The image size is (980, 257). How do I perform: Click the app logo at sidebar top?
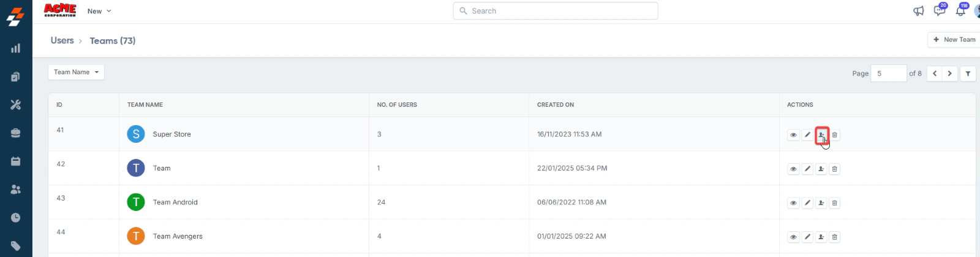pos(15,17)
